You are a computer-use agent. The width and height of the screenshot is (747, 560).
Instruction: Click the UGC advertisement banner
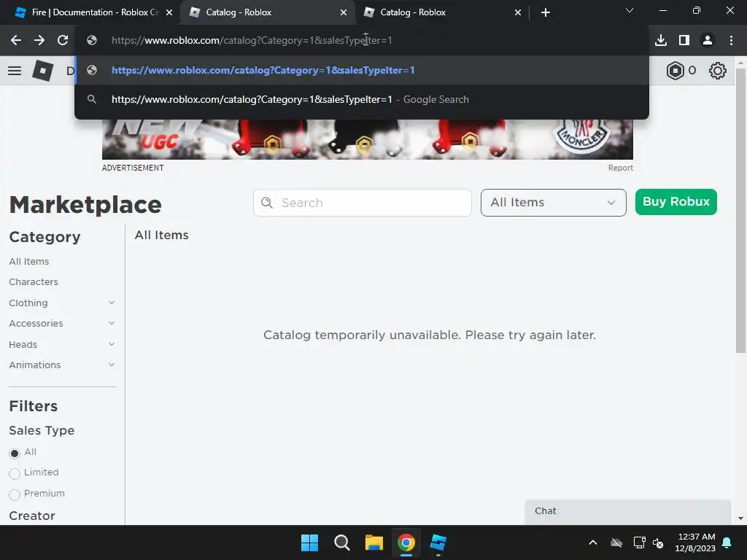368,139
